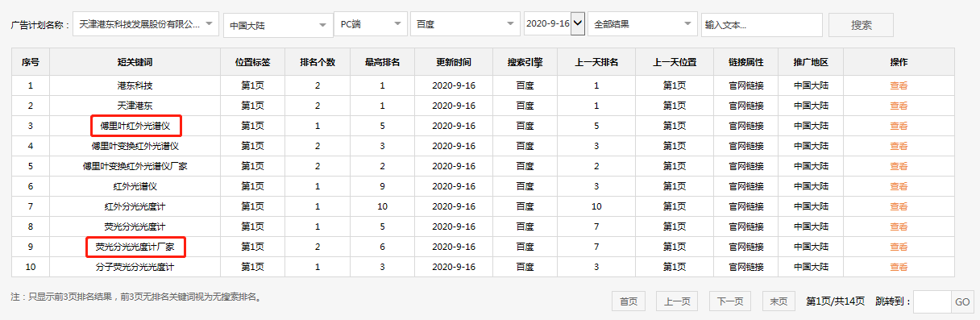Open 查看 for 分子荧光分光光度计 row
980x320 pixels.
pos(899,267)
